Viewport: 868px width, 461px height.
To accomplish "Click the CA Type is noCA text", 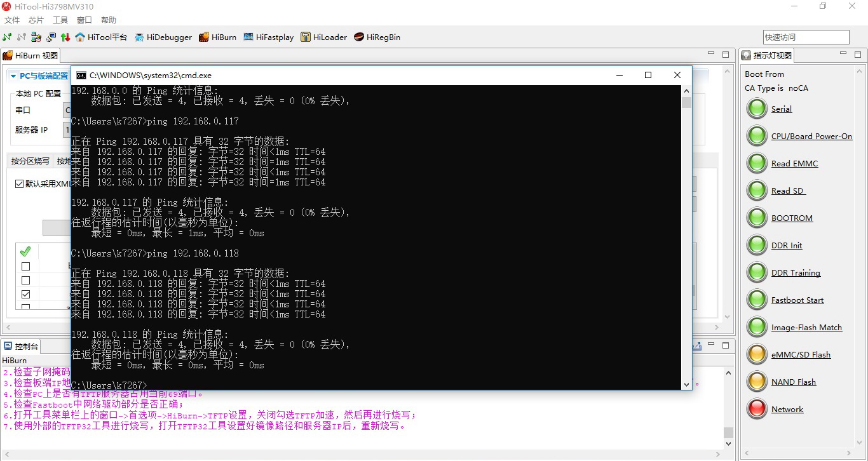I will 776,88.
